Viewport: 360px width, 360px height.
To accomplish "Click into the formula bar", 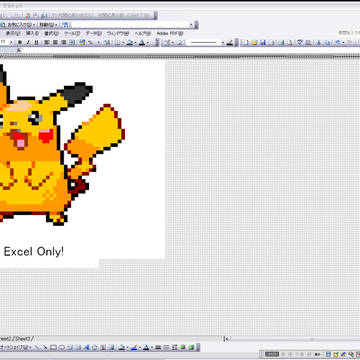I will 190,50.
